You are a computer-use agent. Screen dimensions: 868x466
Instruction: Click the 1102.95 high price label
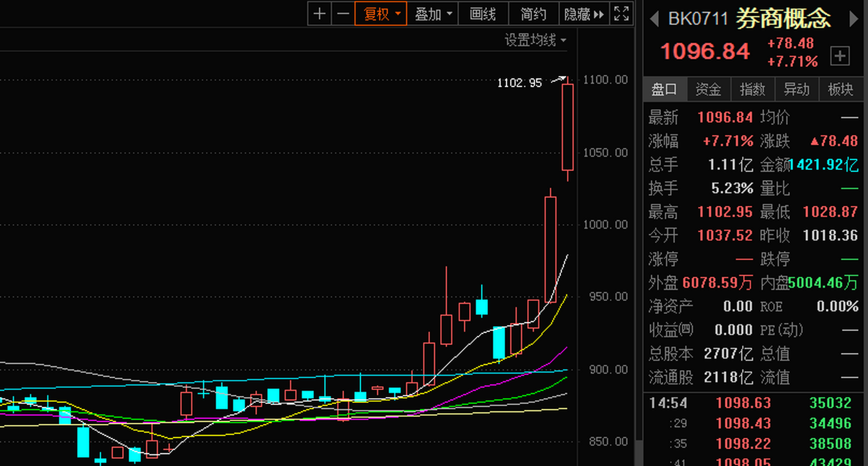pos(519,83)
